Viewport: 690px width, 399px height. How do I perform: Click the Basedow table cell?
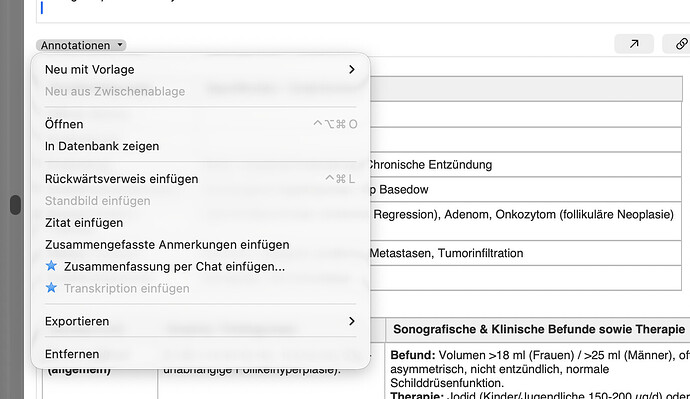526,190
